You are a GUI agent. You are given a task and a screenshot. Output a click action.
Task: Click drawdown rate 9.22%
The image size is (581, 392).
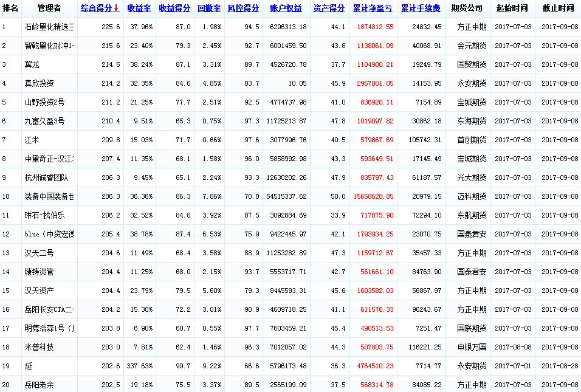click(212, 366)
